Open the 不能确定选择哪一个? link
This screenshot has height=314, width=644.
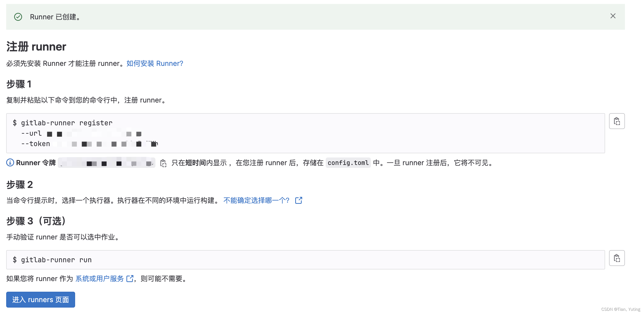click(x=256, y=200)
